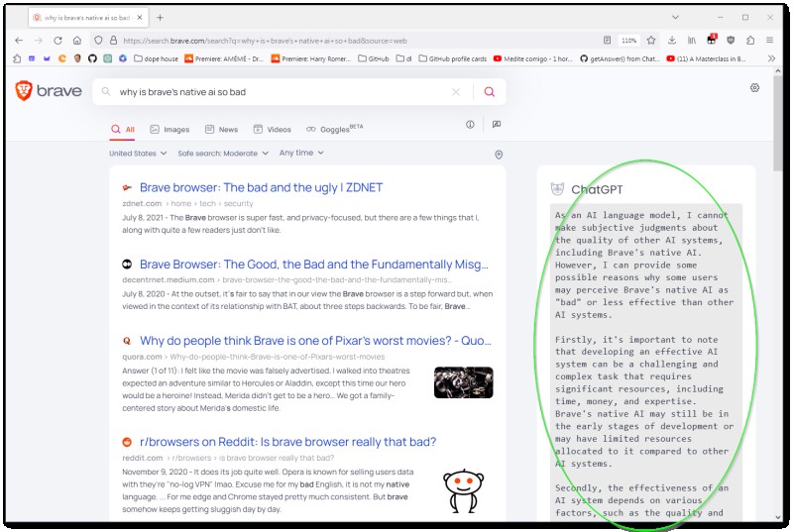Bookmark this page with the star icon

[x=651, y=41]
